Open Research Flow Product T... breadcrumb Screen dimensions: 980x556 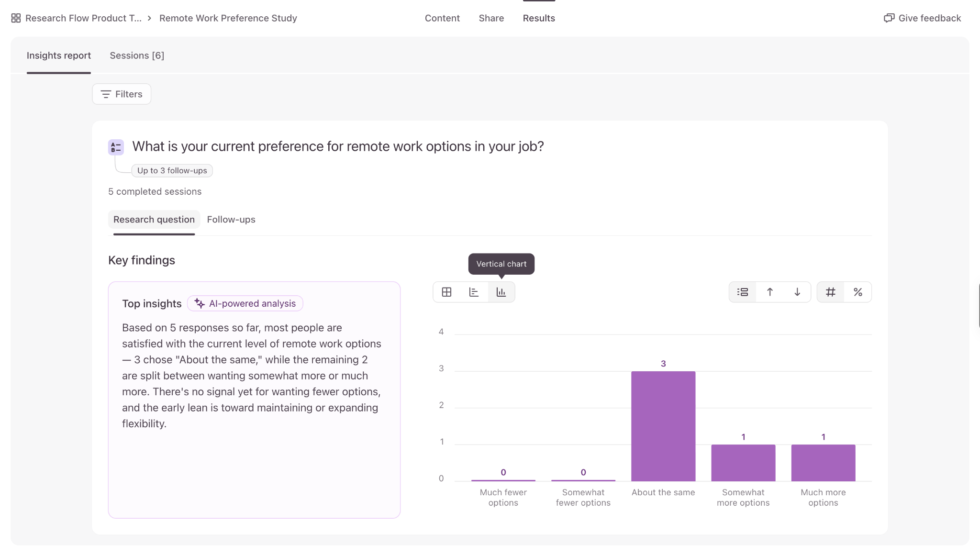point(83,18)
